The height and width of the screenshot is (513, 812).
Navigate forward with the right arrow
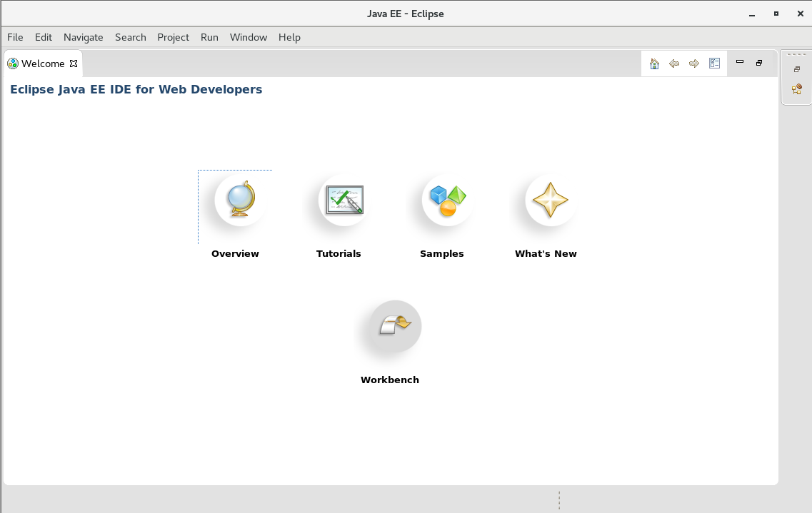pos(694,64)
